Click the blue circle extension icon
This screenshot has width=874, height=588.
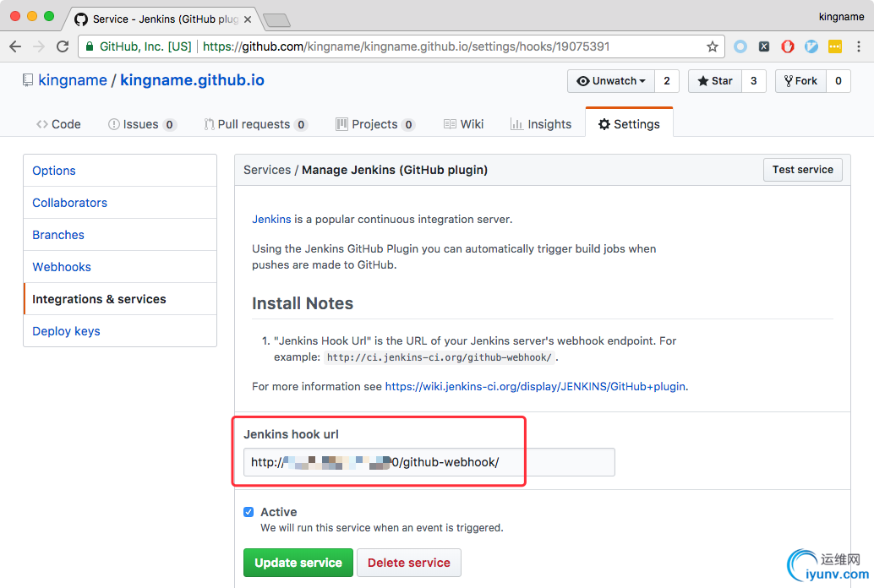[x=740, y=46]
